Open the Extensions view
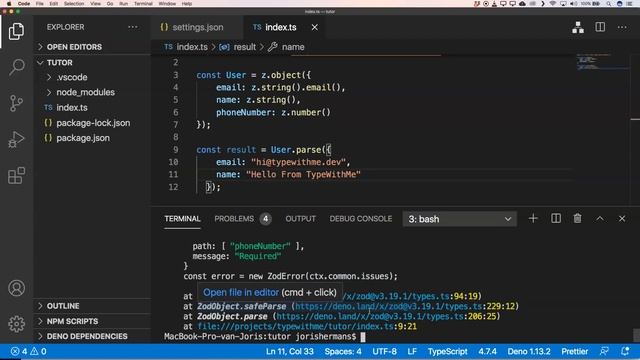 click(16, 176)
